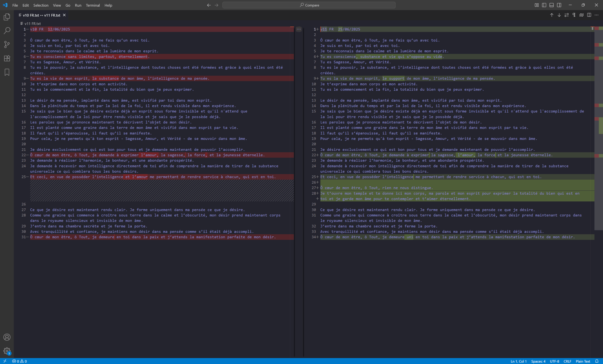Open the Extensions view
603x364 pixels.
7,58
